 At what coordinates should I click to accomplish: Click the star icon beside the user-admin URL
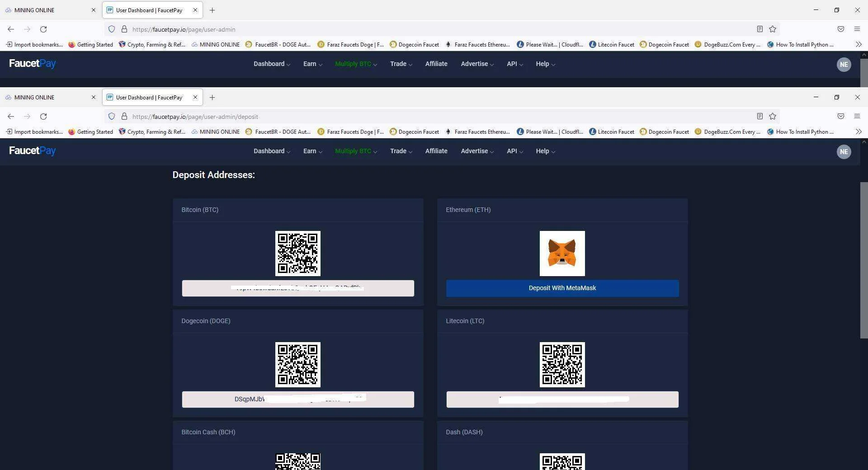click(773, 29)
